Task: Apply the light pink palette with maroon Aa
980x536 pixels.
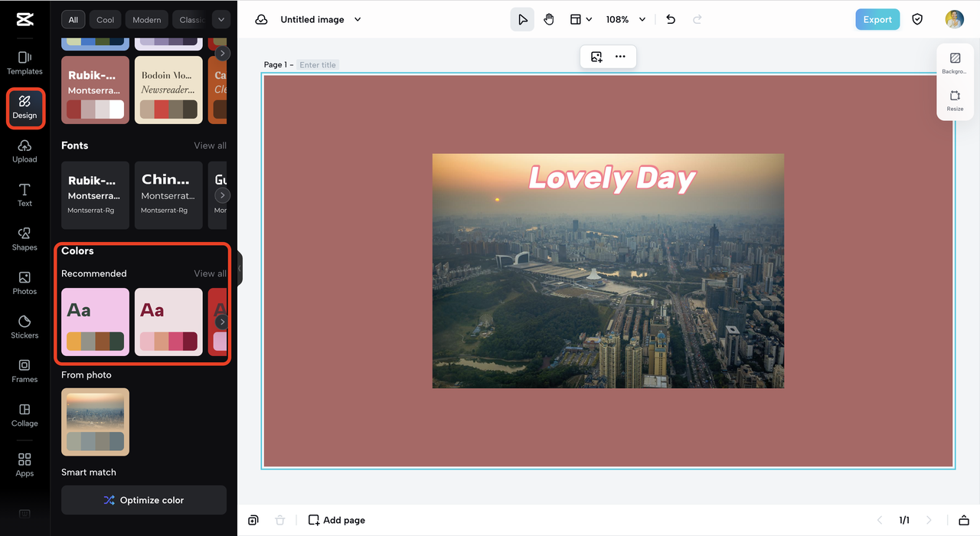Action: coord(168,322)
